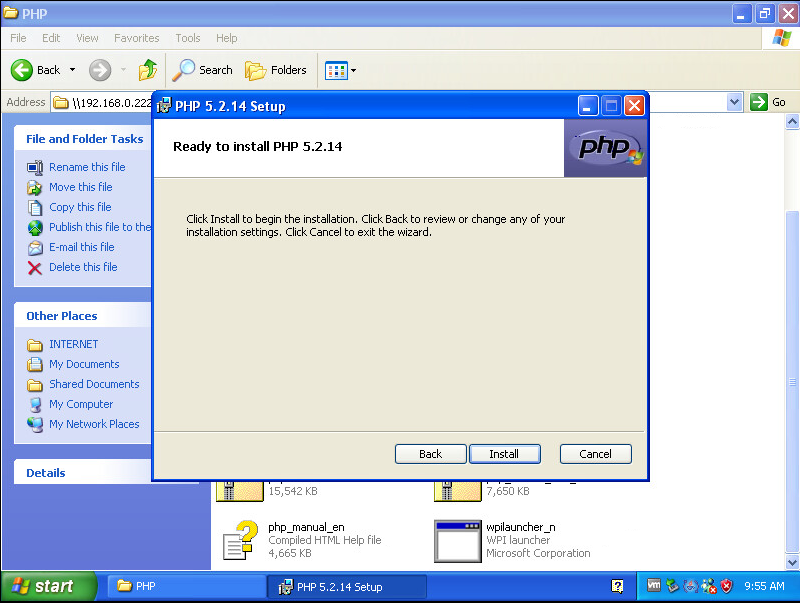Image resolution: width=800 pixels, height=603 pixels.
Task: Select archive icon showing 15,542 KB
Action: point(240,491)
